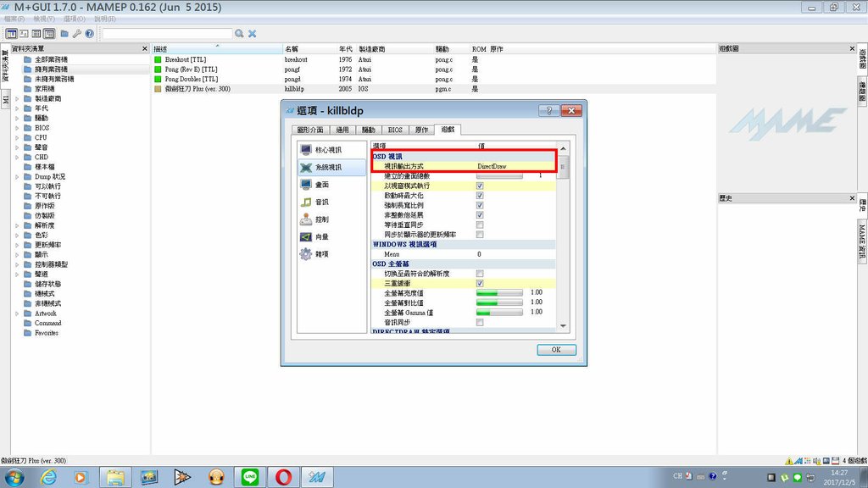Expand the CPU folder tree node
868x488 pixels.
(17, 138)
